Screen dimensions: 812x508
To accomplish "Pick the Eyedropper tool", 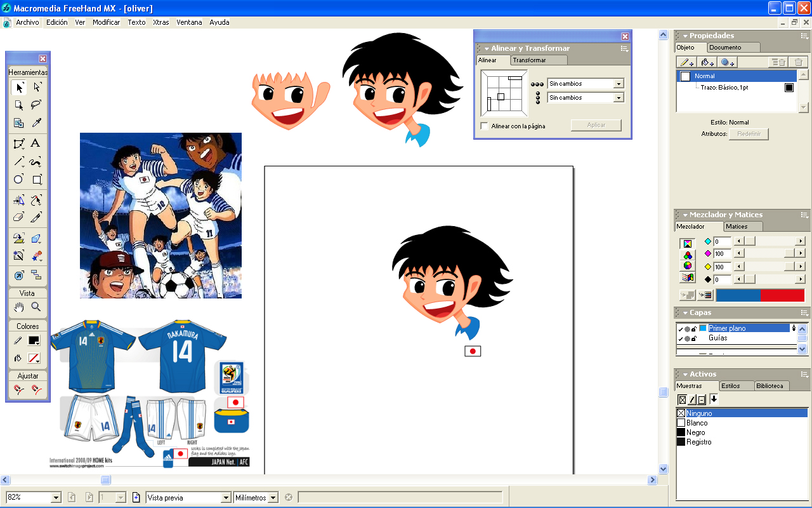I will click(x=36, y=123).
